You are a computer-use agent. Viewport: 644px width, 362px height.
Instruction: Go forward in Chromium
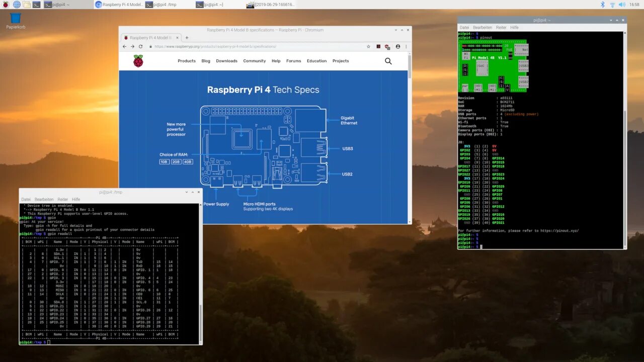click(x=132, y=46)
